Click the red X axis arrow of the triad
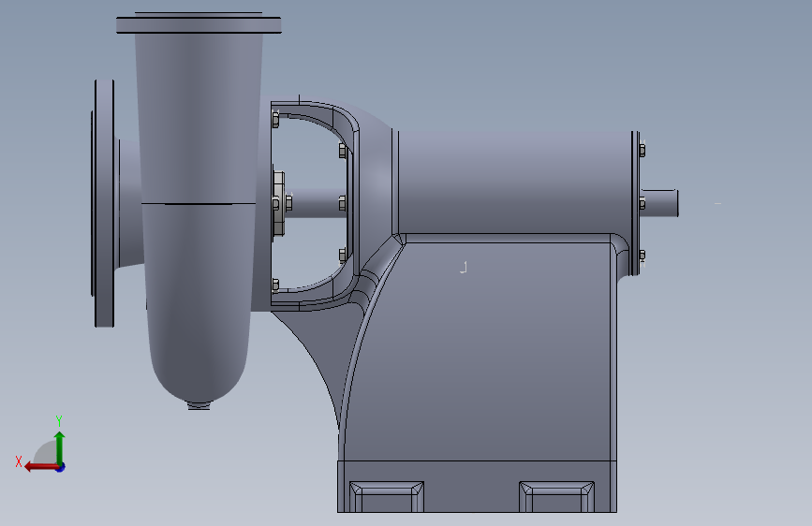Screen dimensions: 812x526 [41, 467]
